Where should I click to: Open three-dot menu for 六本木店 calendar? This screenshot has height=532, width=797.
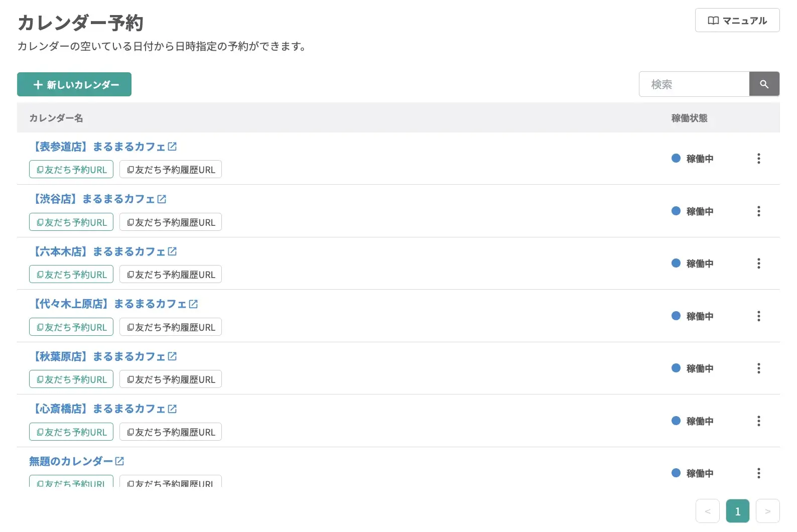point(758,263)
